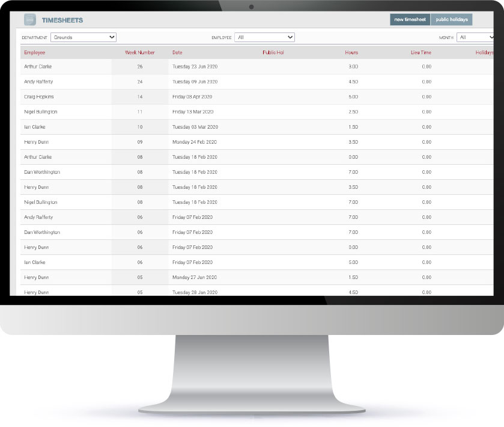The image size is (504, 427).
Task: Open the Department dropdown showing Grounds
Action: (83, 37)
